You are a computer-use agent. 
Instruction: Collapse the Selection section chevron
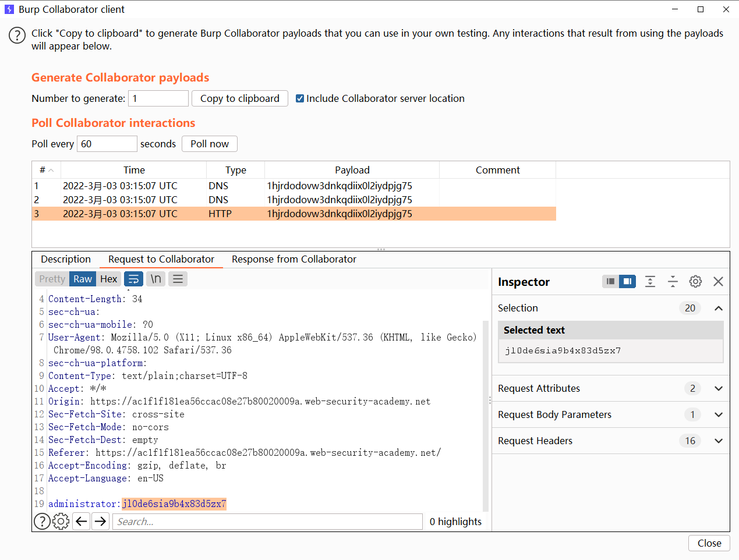[x=718, y=308]
